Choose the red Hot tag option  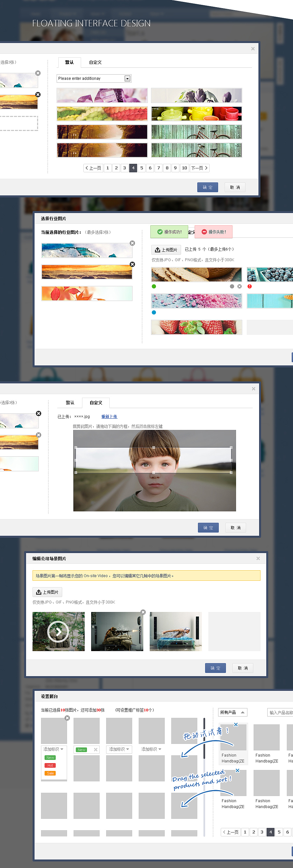[x=50, y=765]
